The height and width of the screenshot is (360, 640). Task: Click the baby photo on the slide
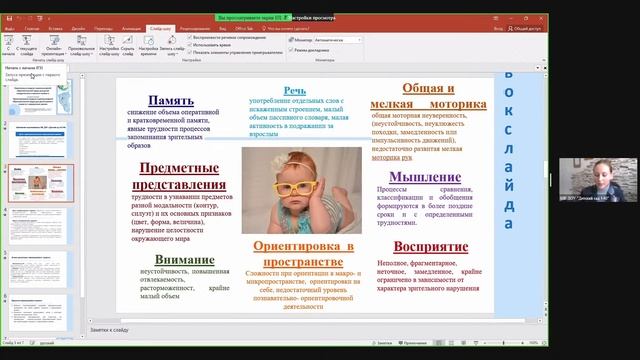click(x=302, y=190)
